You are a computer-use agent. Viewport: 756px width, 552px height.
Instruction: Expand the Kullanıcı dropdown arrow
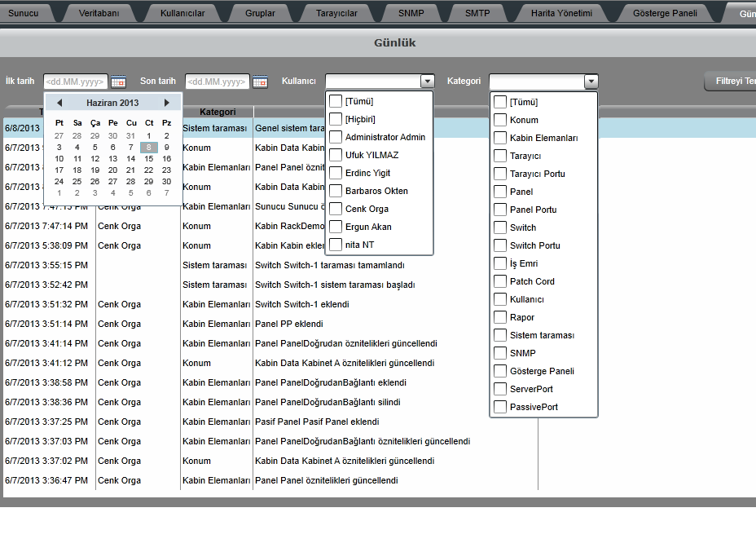[428, 82]
